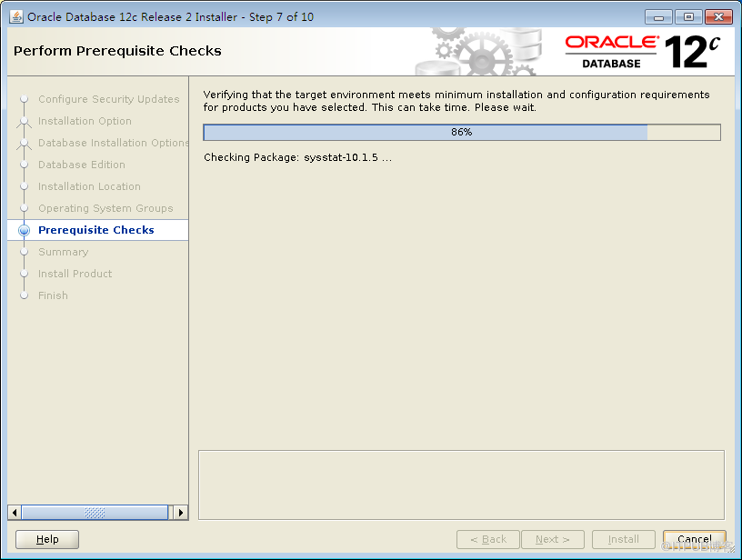Image resolution: width=742 pixels, height=560 pixels.
Task: Click the 'Verifying that the target environment' message
Action: (x=456, y=101)
